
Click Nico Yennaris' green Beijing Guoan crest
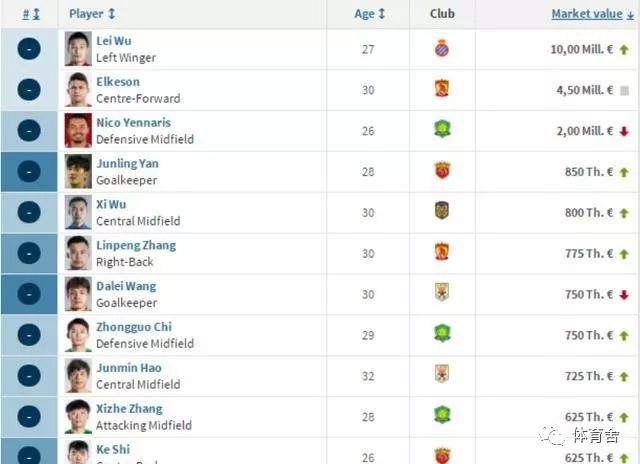point(442,129)
